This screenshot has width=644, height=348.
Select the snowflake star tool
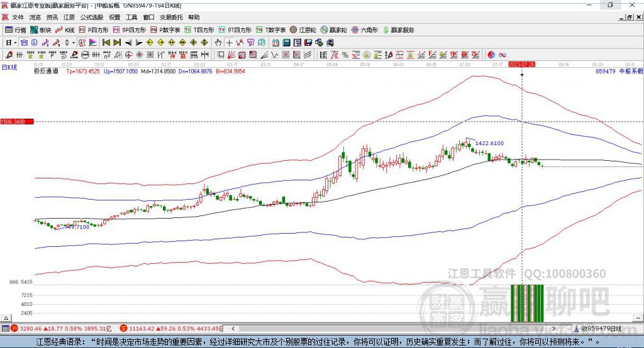pos(139,55)
